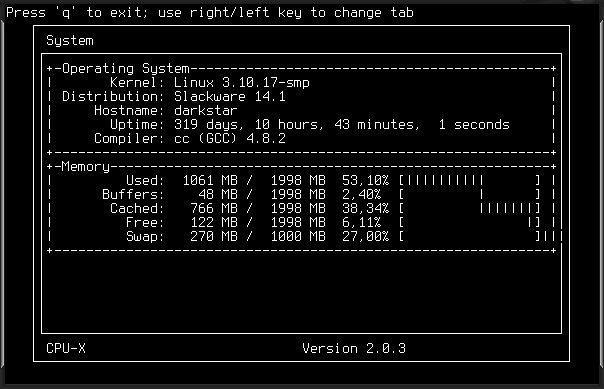
Task: Click the Memory section header
Action: tap(86, 166)
